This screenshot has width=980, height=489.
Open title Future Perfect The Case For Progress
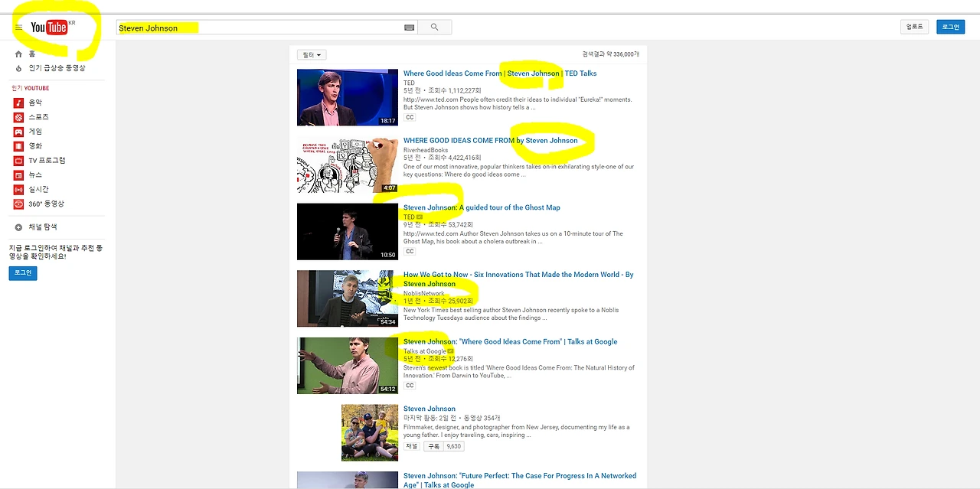click(520, 480)
